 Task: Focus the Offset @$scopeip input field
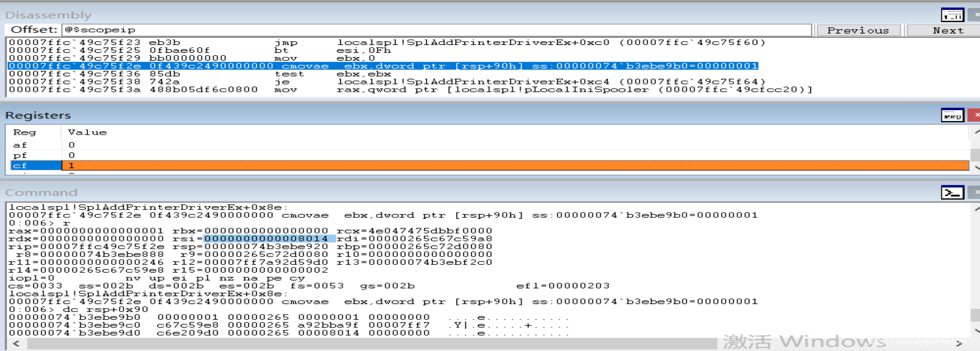[436, 30]
